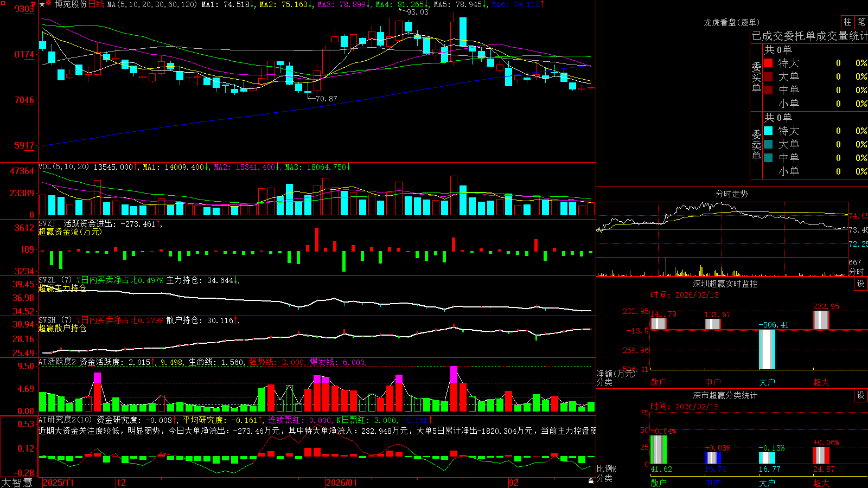Click the bright red 特大 buy-order swatch
868x488 pixels.
coord(768,63)
